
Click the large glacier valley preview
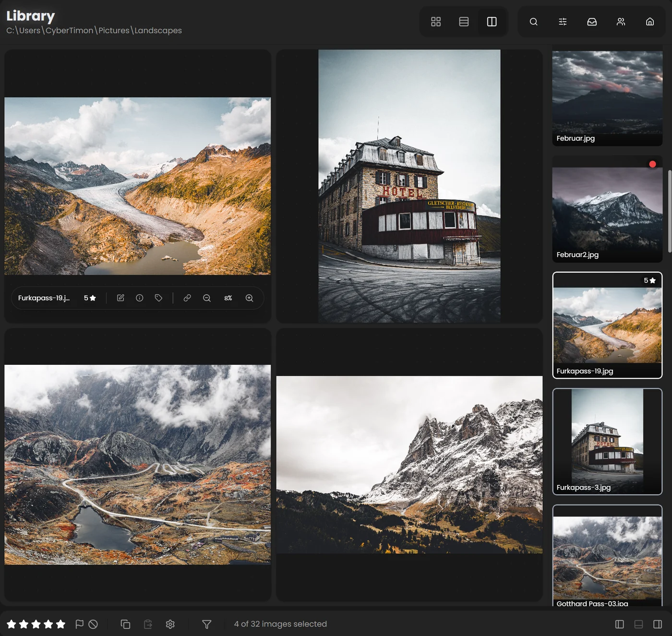pyautogui.click(x=138, y=186)
